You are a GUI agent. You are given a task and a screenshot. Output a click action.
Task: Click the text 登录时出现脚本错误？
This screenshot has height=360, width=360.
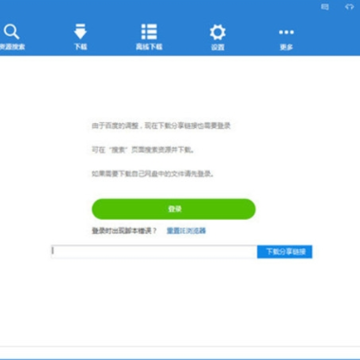[124, 231]
